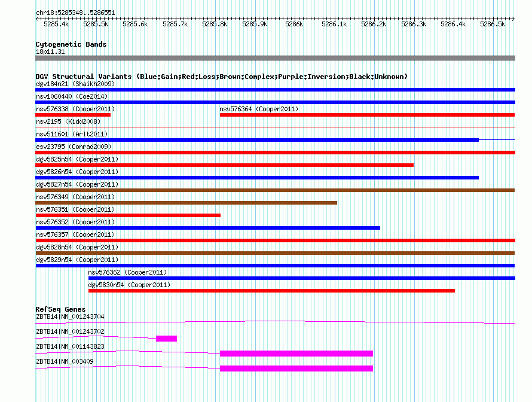
Task: Open nsv576357 (Cooper2011) label
Action: click(75, 234)
